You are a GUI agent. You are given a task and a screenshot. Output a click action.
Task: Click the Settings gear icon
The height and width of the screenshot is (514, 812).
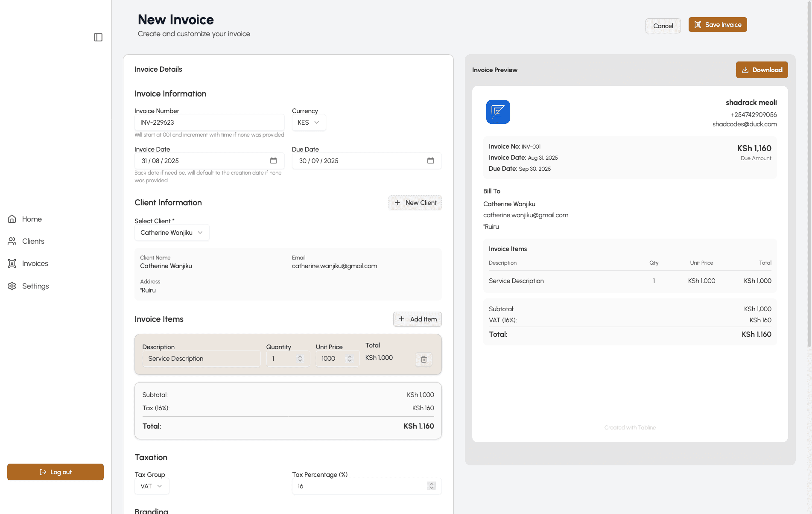pyautogui.click(x=12, y=286)
